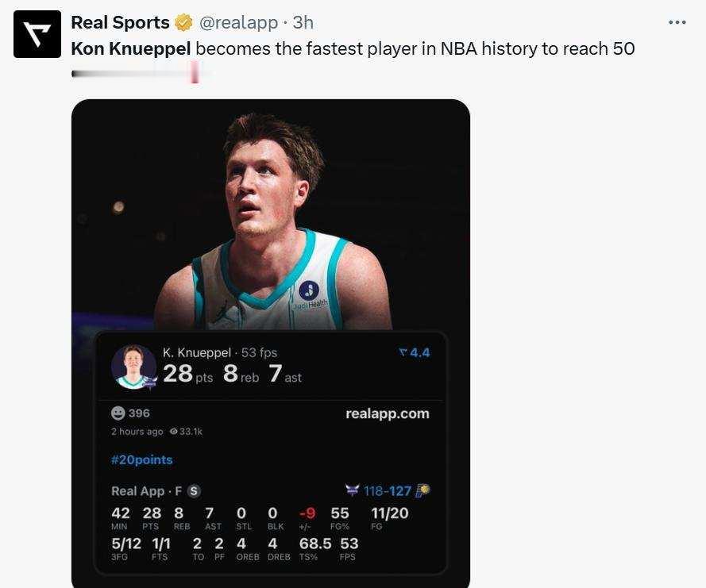Click the gold verified badge

(x=183, y=22)
